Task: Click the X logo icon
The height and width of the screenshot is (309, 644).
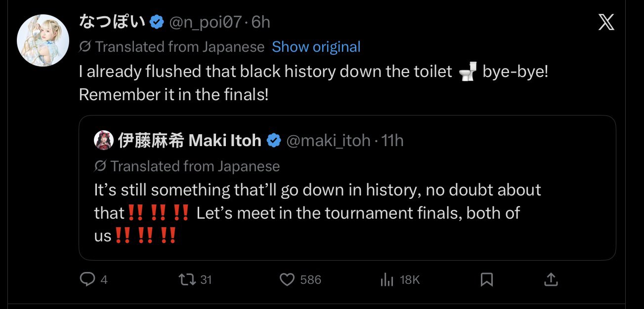Action: tap(606, 22)
